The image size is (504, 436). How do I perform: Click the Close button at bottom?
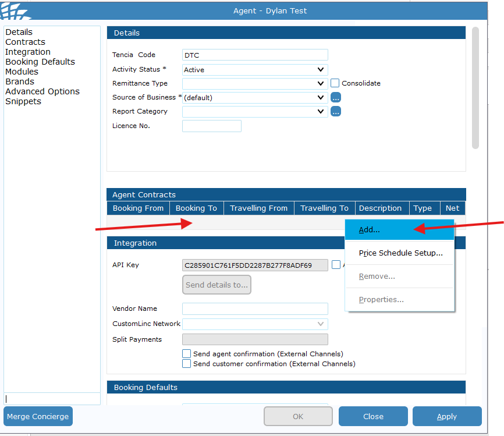[x=373, y=416]
